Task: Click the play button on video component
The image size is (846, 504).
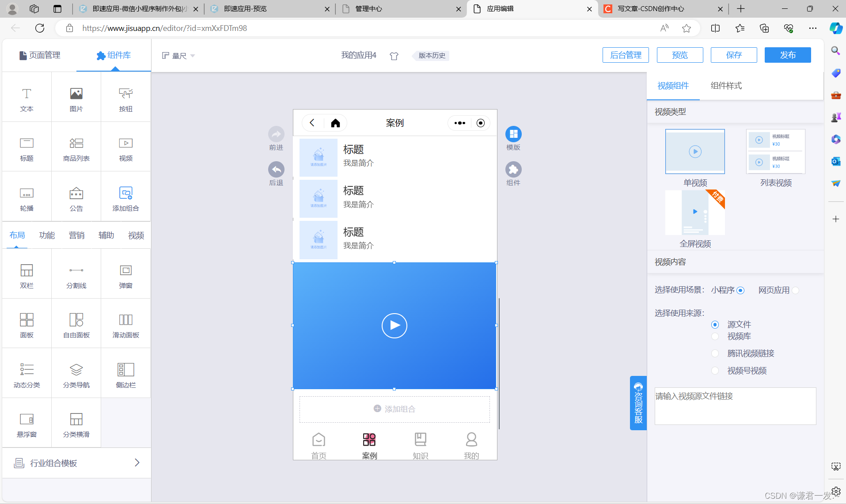Action: coord(394,326)
